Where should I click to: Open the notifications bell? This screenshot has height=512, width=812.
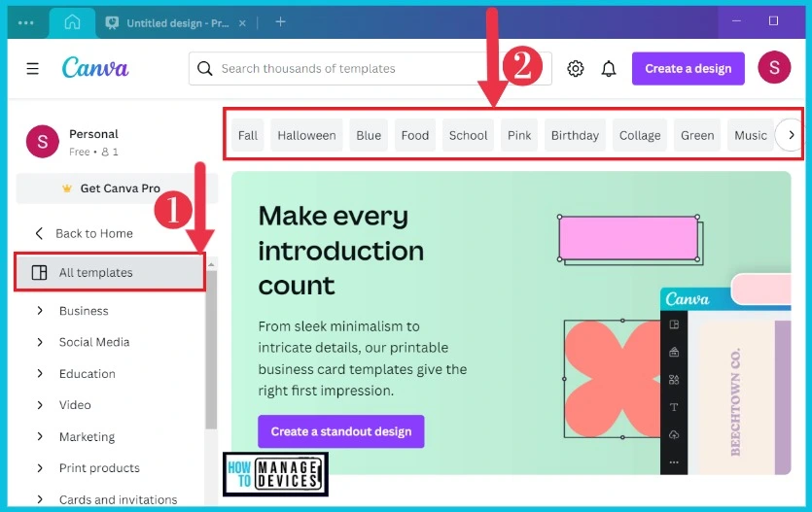609,68
